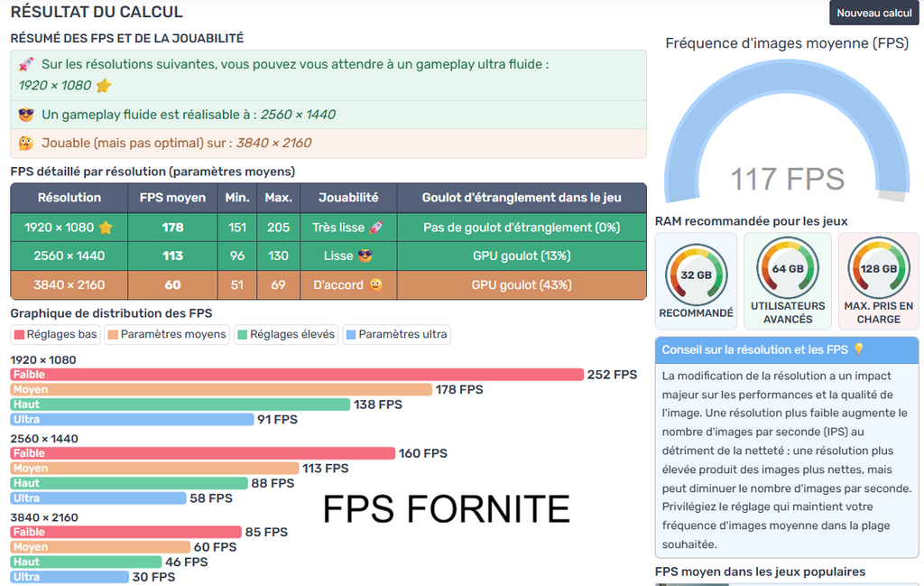The width and height of the screenshot is (924, 586).
Task: Select the 2560 × 1440 table row
Action: point(328,256)
